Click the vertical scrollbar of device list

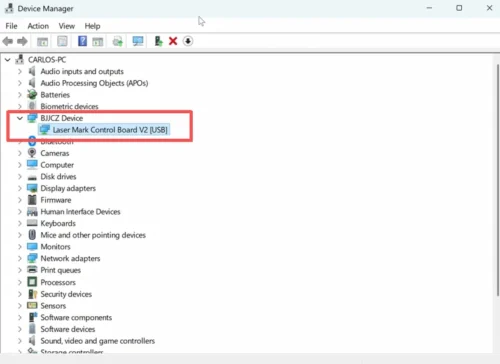tap(496, 180)
